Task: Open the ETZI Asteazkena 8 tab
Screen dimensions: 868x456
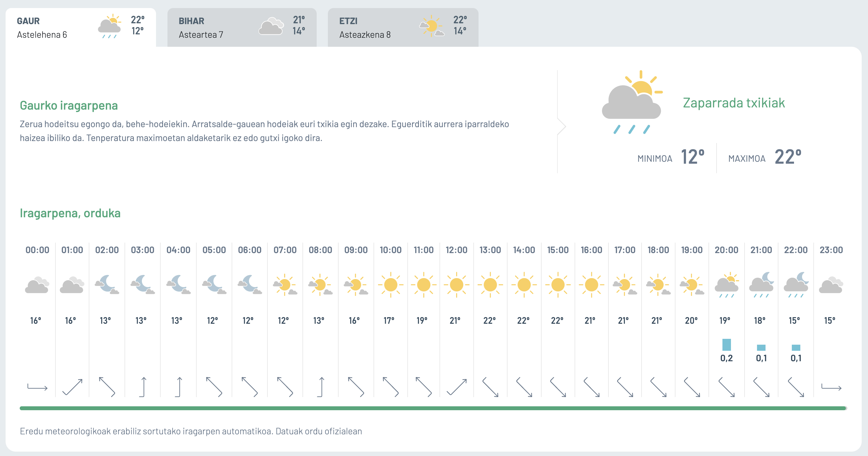Action: (x=403, y=27)
